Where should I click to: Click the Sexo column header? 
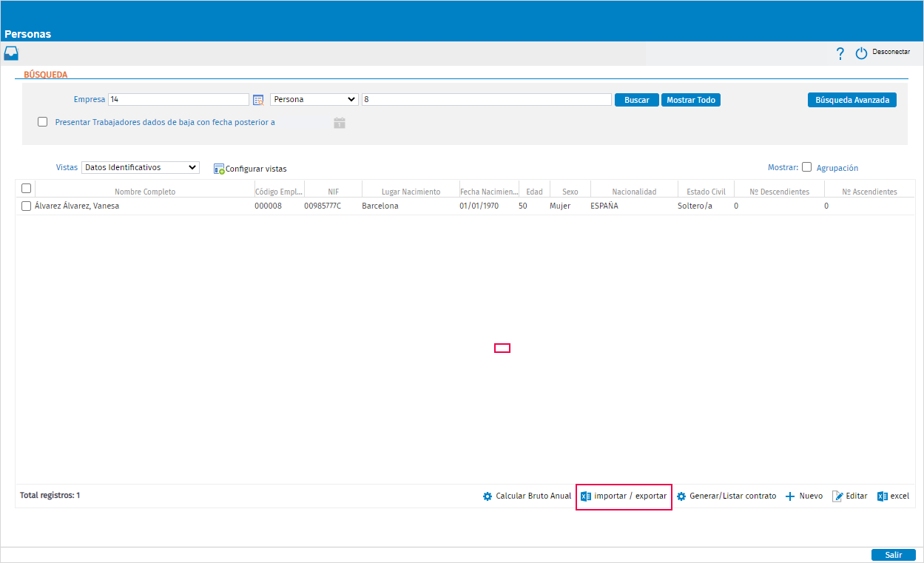coord(570,192)
